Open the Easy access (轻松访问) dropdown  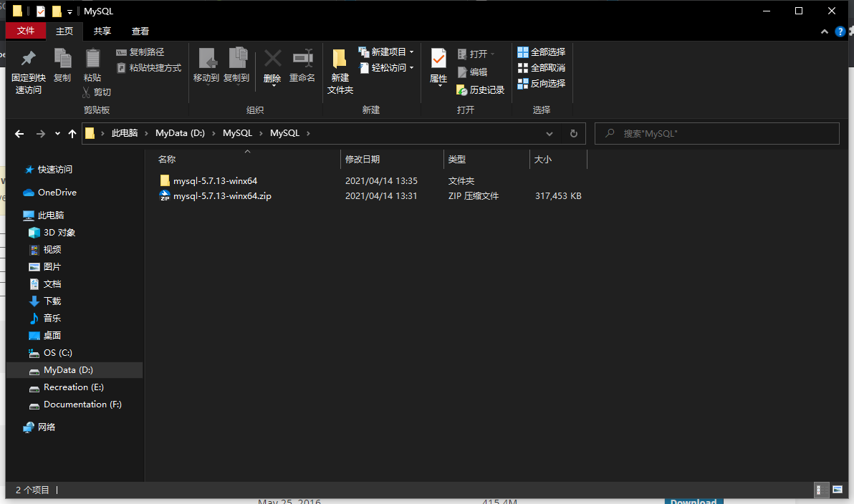point(386,67)
